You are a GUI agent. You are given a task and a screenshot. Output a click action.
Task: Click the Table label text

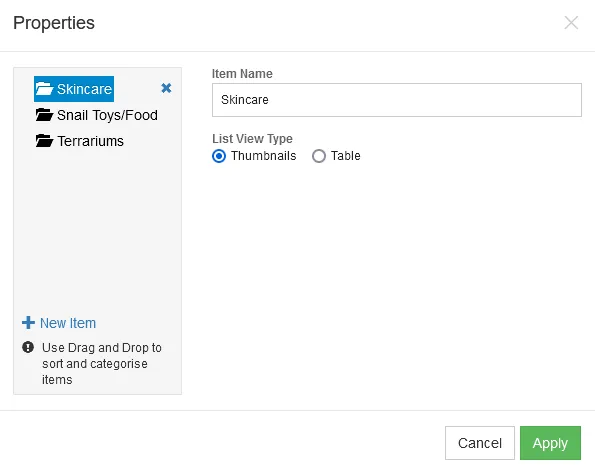coord(345,156)
